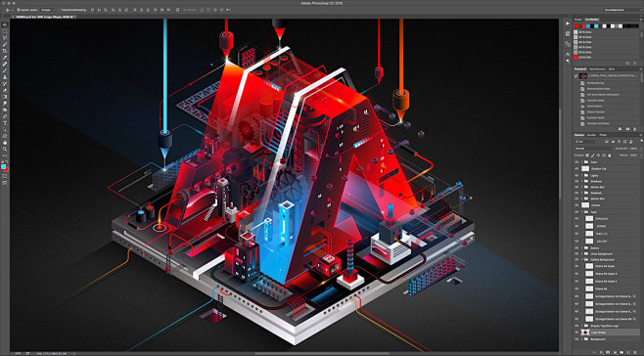Image resolution: width=644 pixels, height=356 pixels.
Task: Toggle visibility of Logo Shape layer
Action: pyautogui.click(x=576, y=333)
